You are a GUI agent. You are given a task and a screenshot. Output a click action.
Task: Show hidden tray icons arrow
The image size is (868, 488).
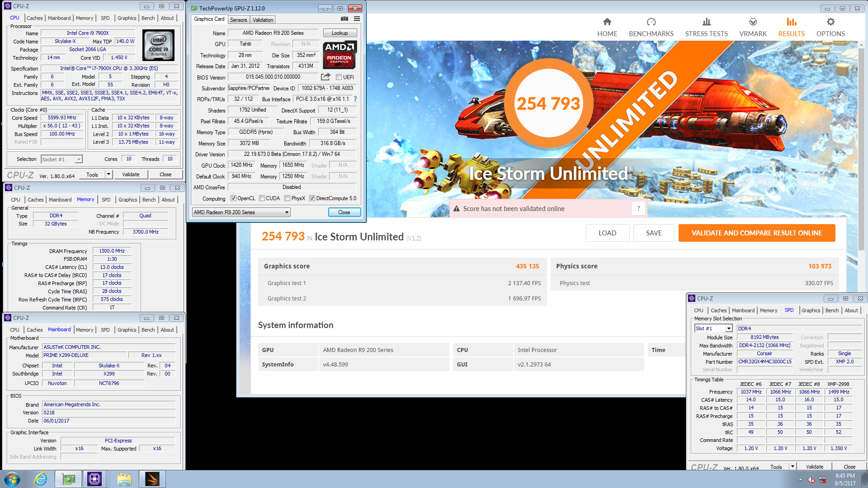800,479
